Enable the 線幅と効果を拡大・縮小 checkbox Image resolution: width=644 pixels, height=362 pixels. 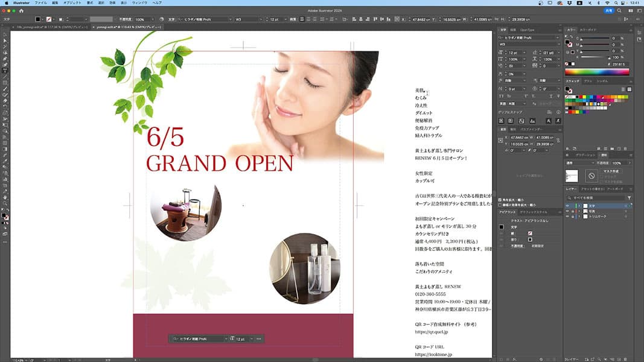(x=500, y=204)
